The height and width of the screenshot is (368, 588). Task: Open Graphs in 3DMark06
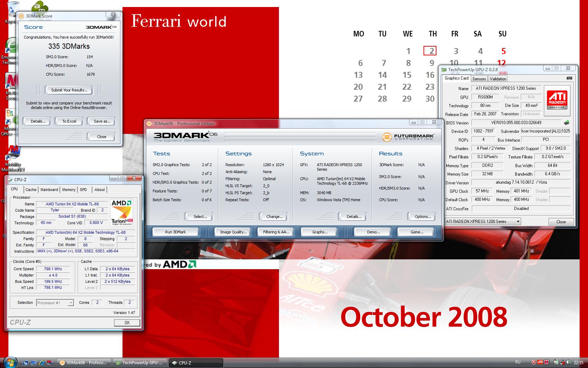[320, 232]
